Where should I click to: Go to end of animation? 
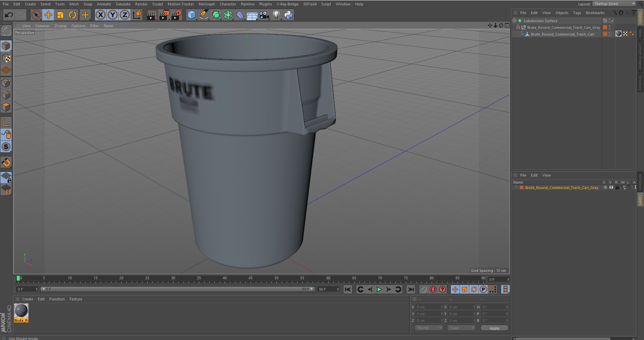click(x=411, y=289)
